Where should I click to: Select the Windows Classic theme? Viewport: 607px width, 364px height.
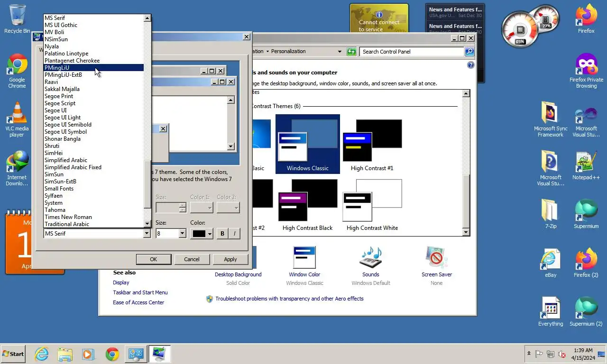(308, 144)
